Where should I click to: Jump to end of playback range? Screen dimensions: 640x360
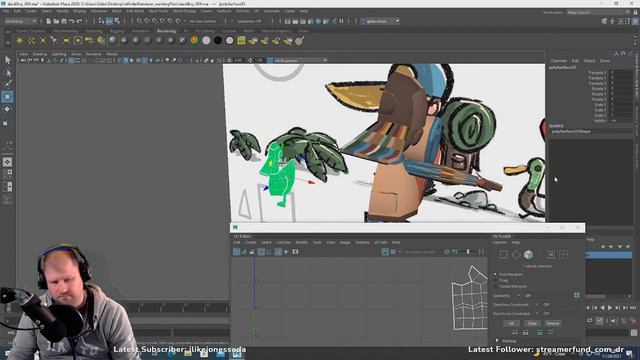point(633,308)
